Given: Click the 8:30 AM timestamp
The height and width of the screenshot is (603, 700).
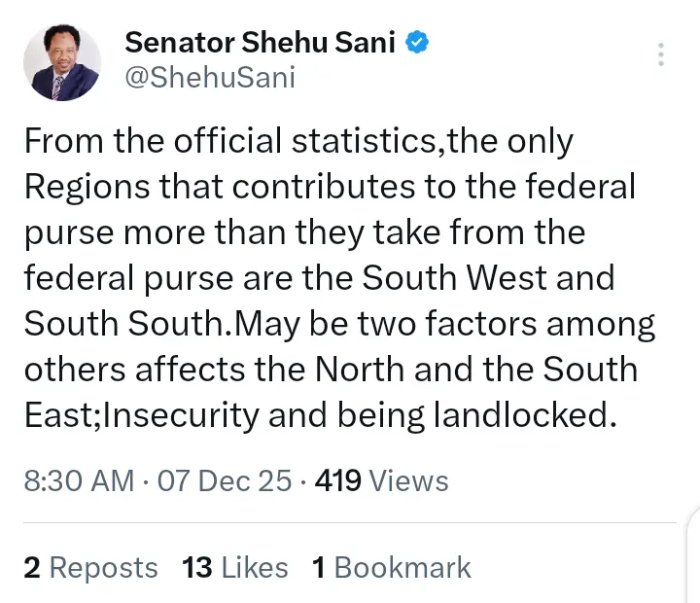Looking at the screenshot, I should point(79,480).
